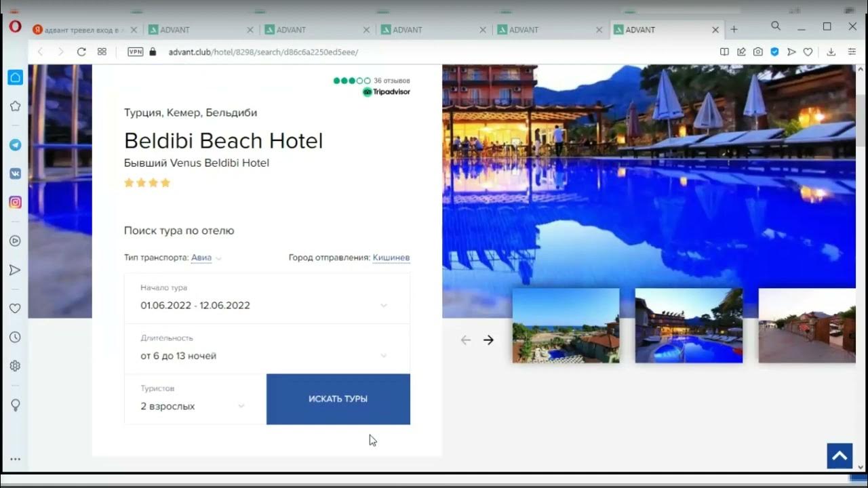Open the Tripadvisor logo link

click(386, 91)
